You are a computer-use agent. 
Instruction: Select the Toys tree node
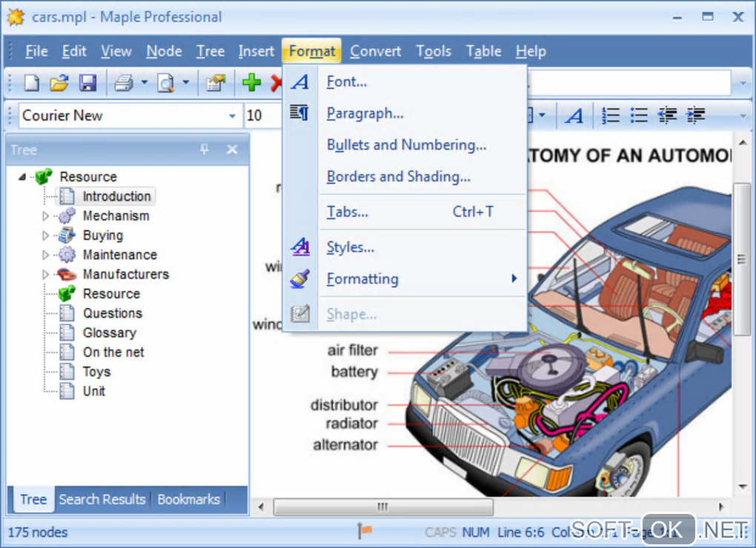click(x=96, y=371)
